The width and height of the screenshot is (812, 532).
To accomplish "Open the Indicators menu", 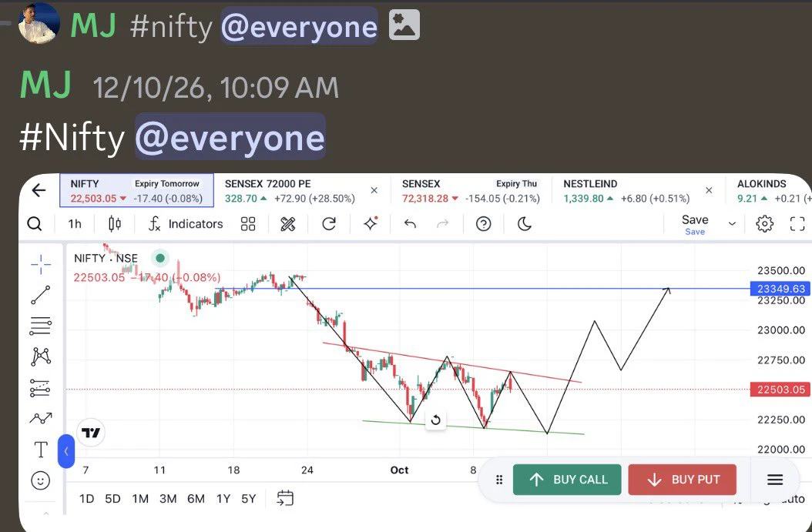I will [186, 224].
